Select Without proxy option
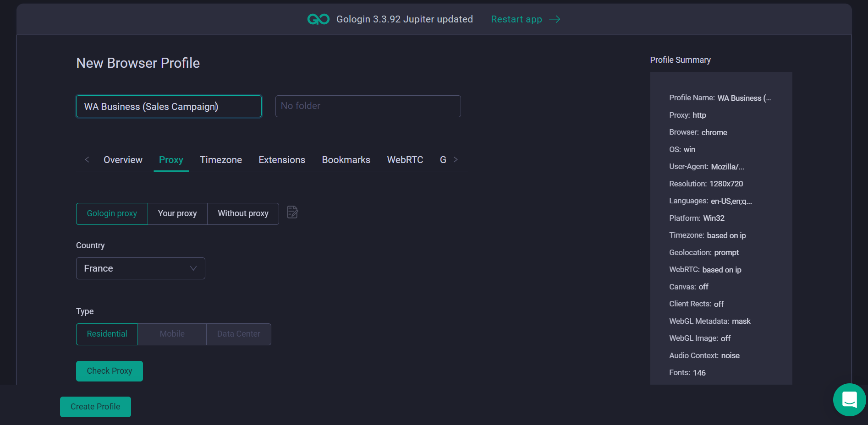The height and width of the screenshot is (425, 868). point(243,214)
